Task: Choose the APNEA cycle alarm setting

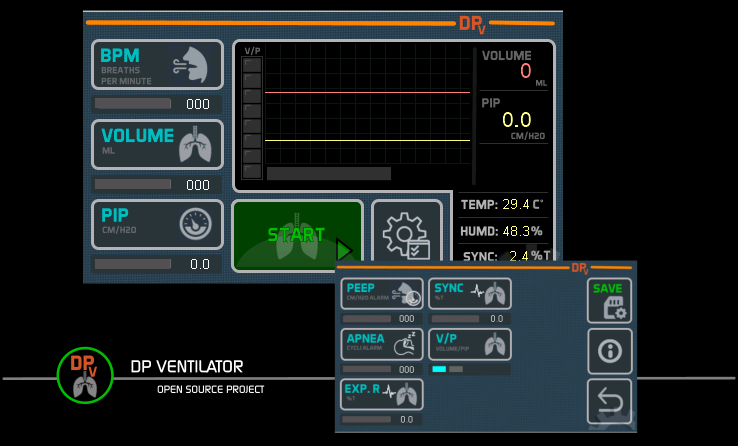Action: 382,343
